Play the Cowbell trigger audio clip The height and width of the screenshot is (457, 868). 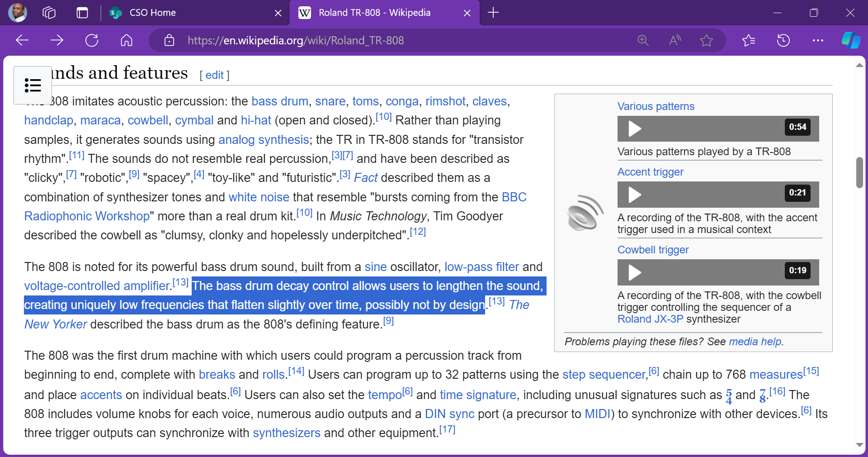(x=635, y=273)
